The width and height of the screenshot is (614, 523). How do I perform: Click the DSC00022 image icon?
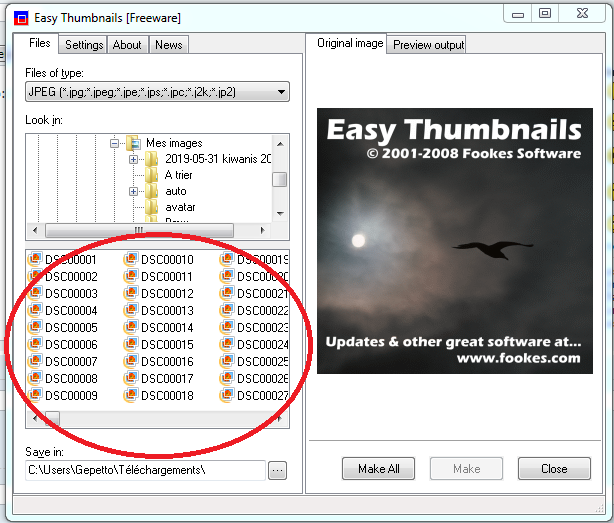[226, 310]
